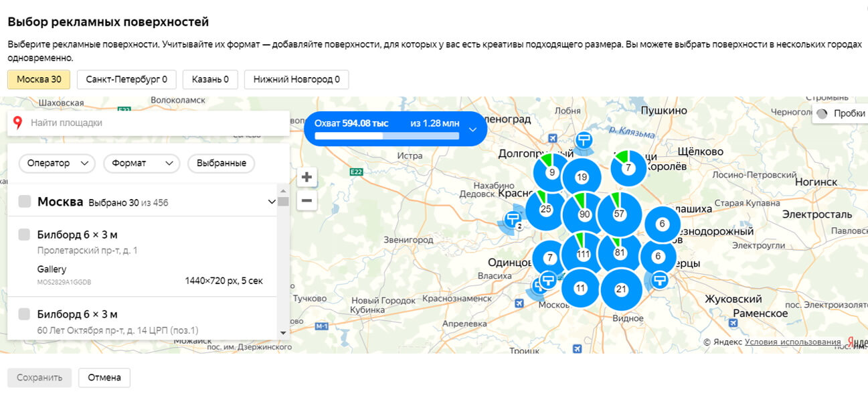Open the Оператор dropdown
The image size is (868, 400).
click(x=56, y=163)
